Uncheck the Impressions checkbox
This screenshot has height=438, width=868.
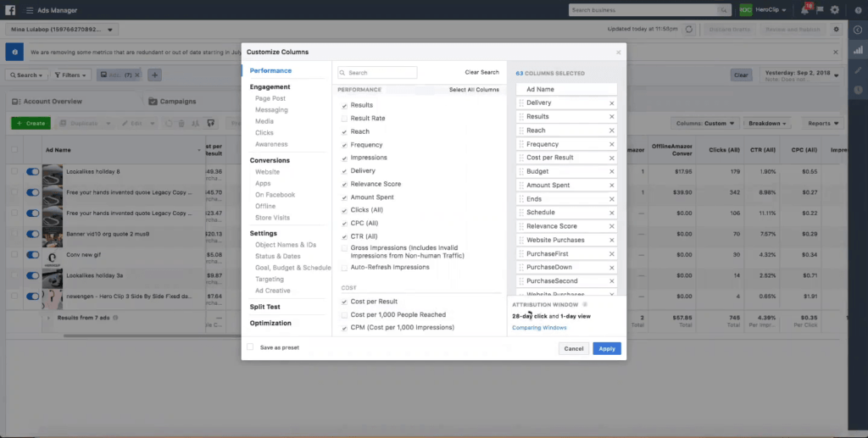(x=344, y=158)
